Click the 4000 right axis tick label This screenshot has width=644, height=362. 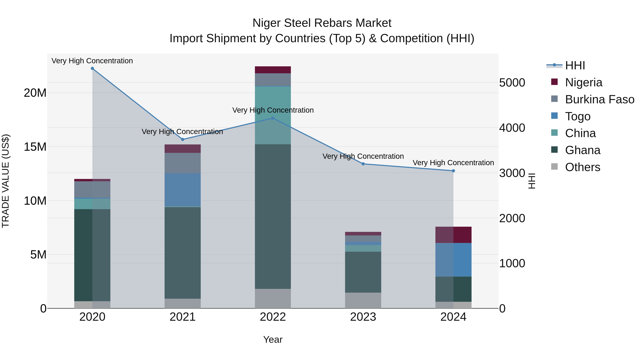[512, 128]
